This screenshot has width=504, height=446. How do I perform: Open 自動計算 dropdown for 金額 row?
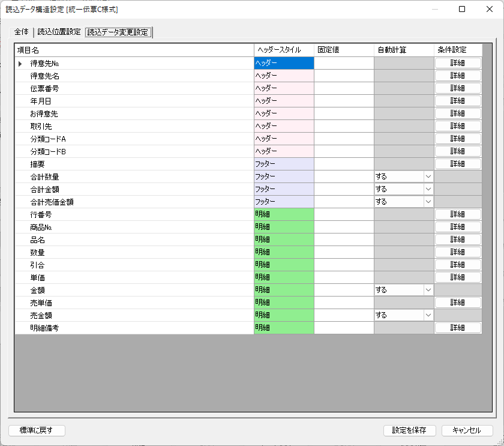point(428,290)
